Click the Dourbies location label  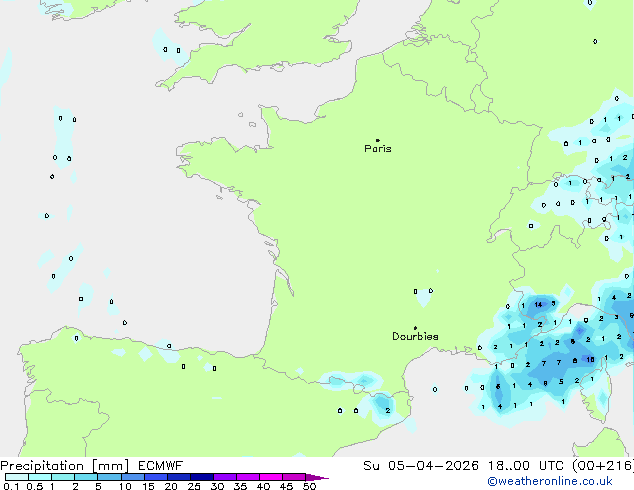tap(415, 336)
